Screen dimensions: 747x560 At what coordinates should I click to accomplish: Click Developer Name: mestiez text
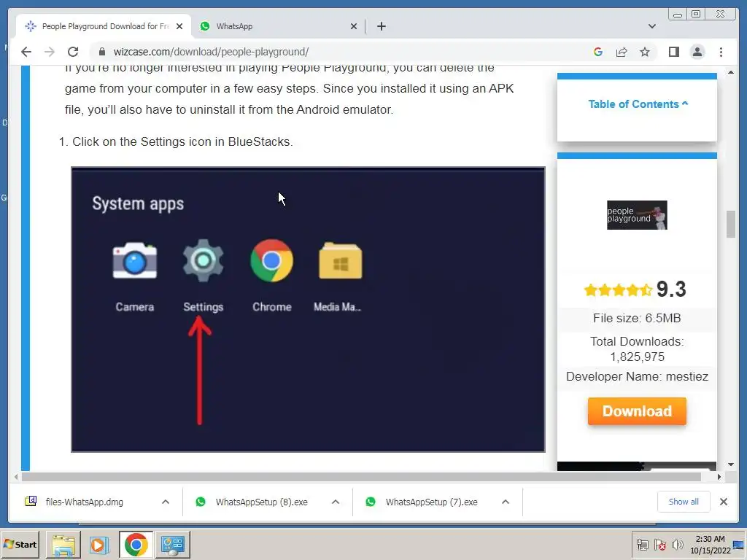point(637,376)
